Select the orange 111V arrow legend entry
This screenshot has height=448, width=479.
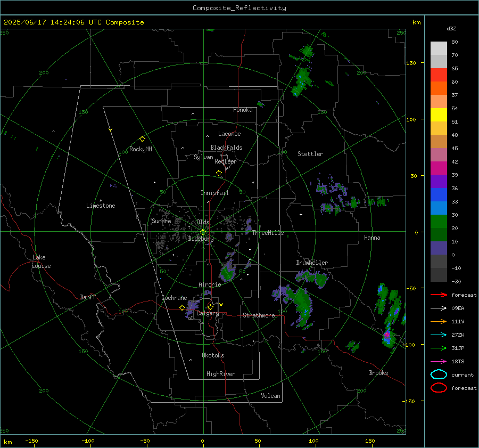[439, 321]
